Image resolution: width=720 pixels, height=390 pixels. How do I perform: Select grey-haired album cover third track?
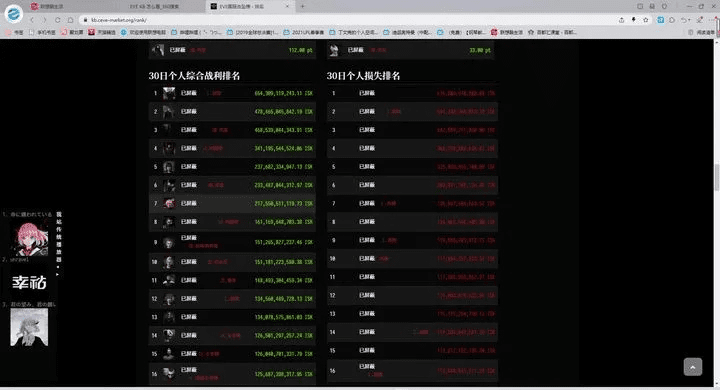pyautogui.click(x=29, y=327)
